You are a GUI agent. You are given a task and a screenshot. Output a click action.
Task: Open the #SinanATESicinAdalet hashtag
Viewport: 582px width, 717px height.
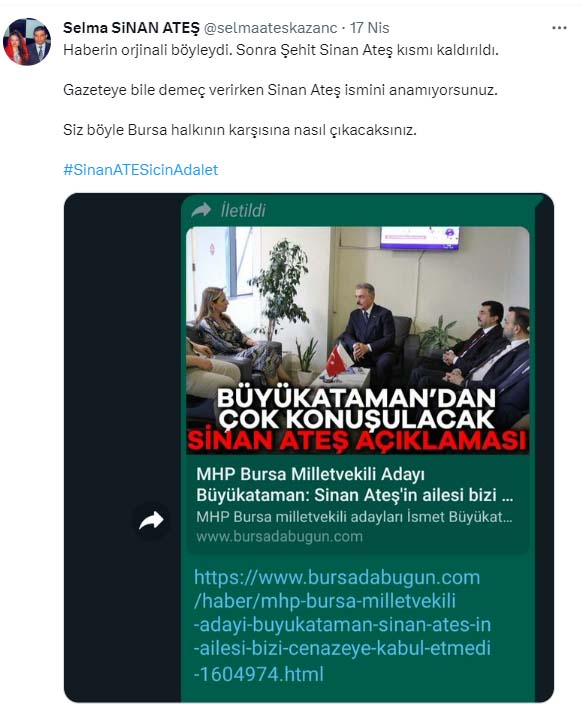141,170
